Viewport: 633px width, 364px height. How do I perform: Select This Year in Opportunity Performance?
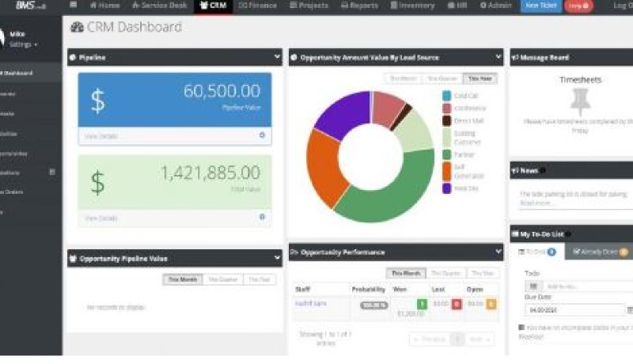pos(483,273)
